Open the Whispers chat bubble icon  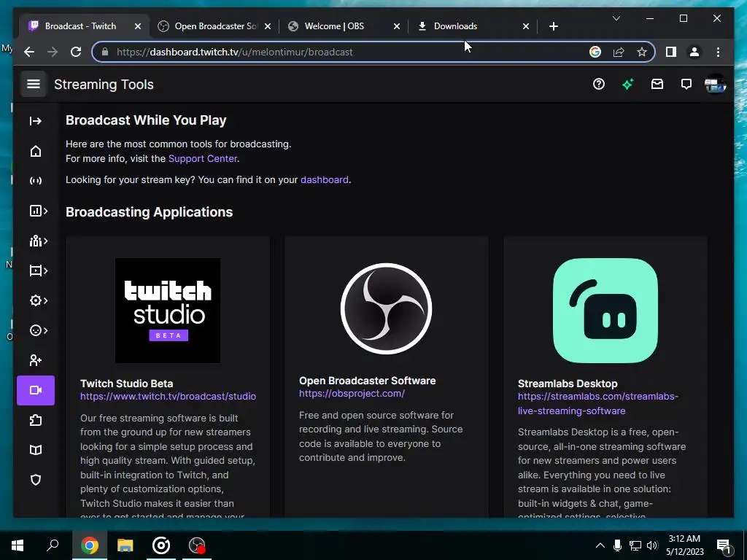(x=686, y=85)
